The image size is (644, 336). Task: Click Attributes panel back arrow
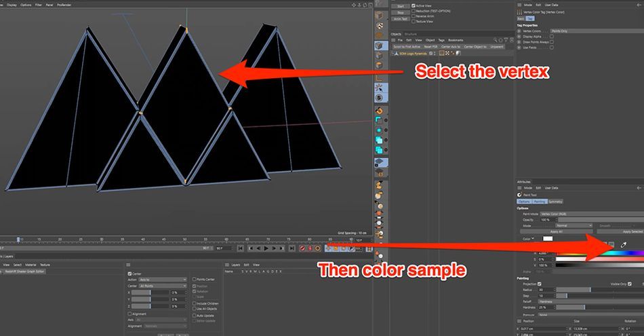pos(639,188)
